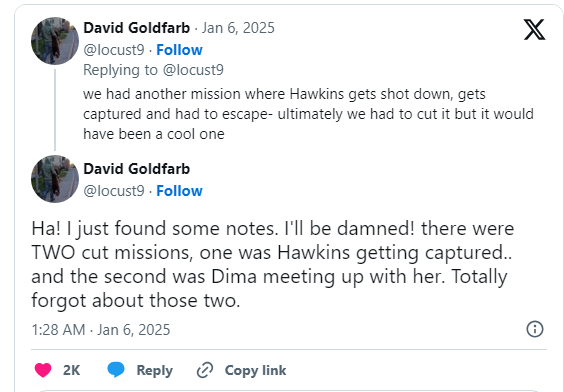Click the chain link copy icon
This screenshot has width=564, height=392.
tap(205, 370)
